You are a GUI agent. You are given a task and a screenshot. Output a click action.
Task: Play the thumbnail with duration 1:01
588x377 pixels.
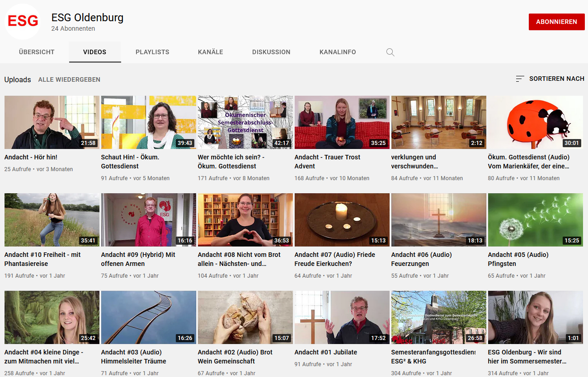(x=536, y=317)
